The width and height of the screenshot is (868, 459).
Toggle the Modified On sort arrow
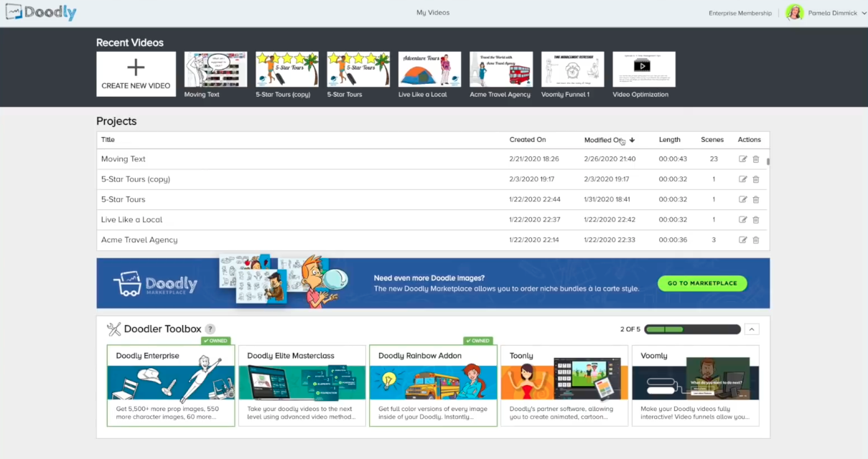pos(632,141)
